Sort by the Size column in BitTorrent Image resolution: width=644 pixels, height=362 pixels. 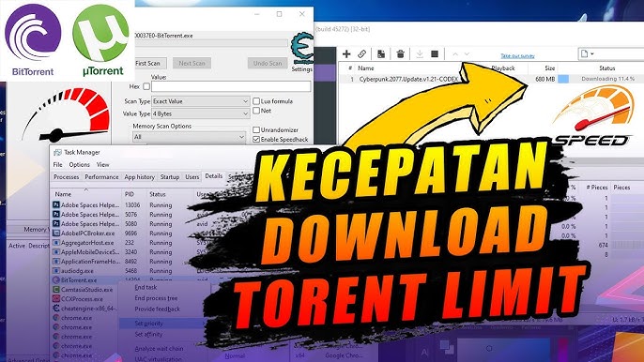click(549, 68)
